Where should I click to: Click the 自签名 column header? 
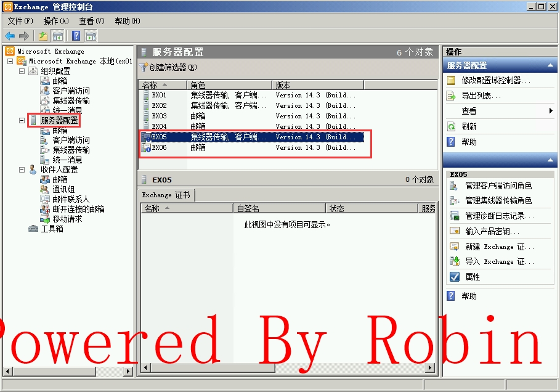[279, 208]
